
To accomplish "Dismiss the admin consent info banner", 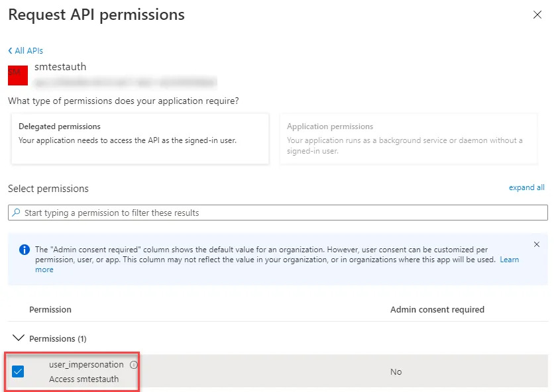I will (537, 244).
